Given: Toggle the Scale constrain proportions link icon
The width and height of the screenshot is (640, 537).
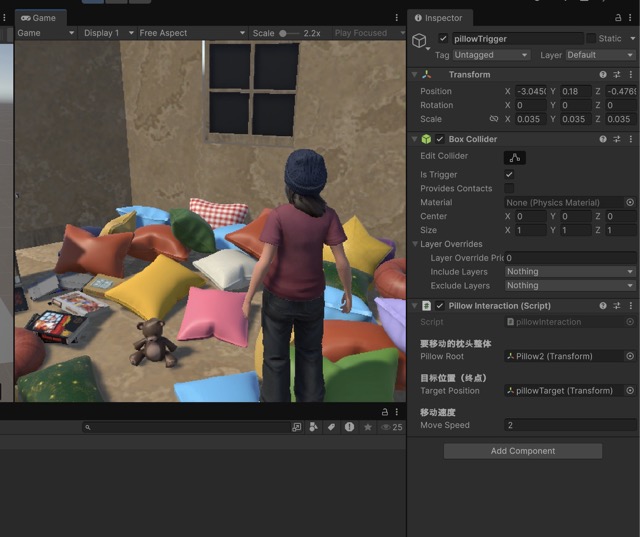Looking at the screenshot, I should (x=494, y=119).
